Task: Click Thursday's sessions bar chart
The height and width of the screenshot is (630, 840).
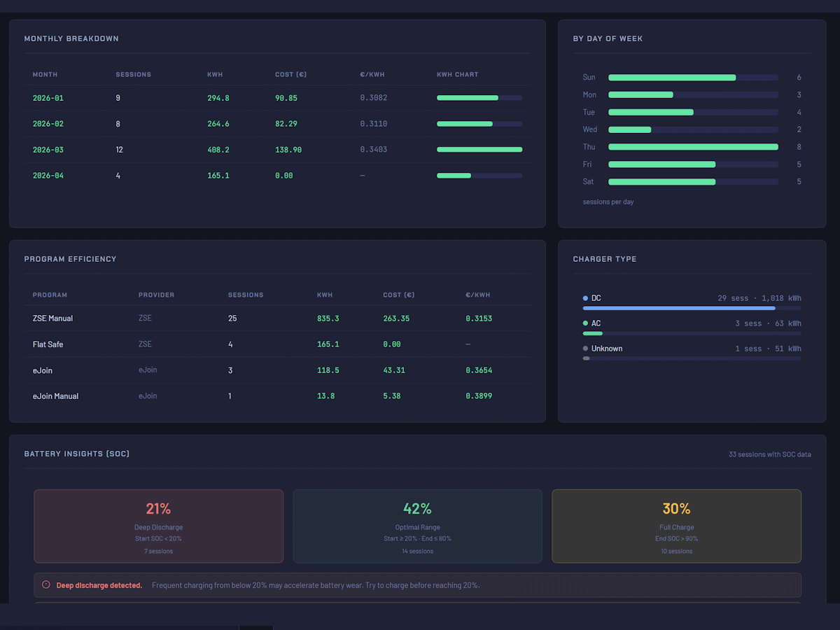Action: click(693, 147)
